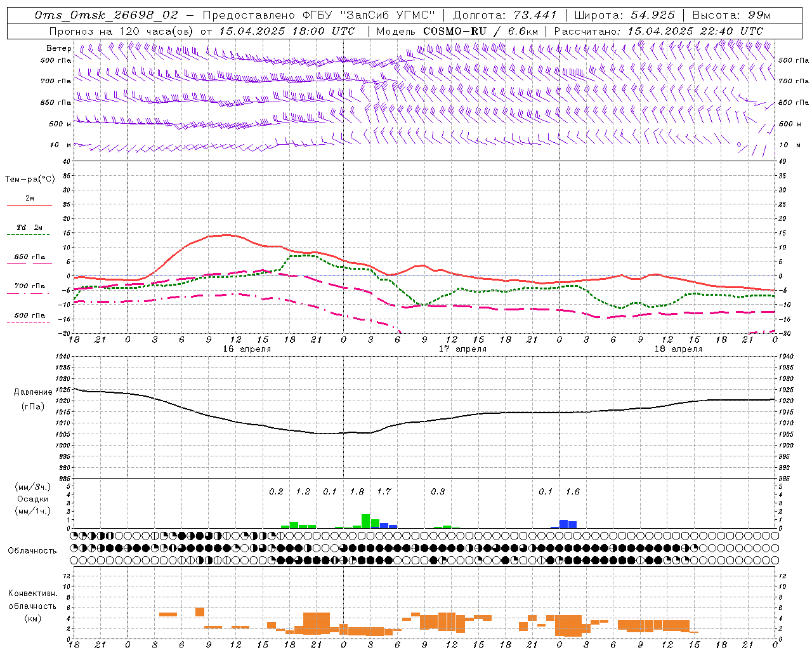Select the Осадки panel label
Viewport: 812px width, 650px height.
33,499
